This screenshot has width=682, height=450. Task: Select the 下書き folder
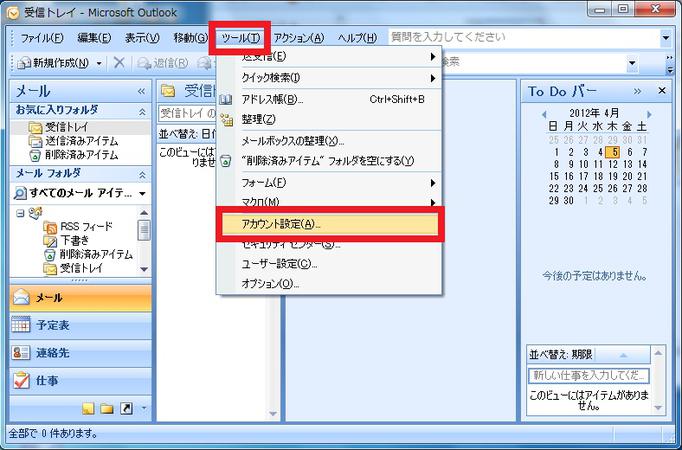(67, 240)
